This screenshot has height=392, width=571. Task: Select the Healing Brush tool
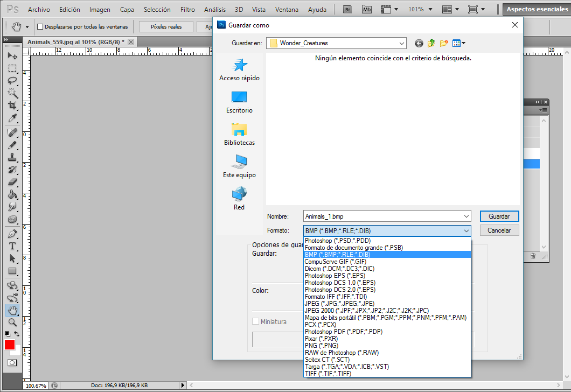tap(12, 132)
